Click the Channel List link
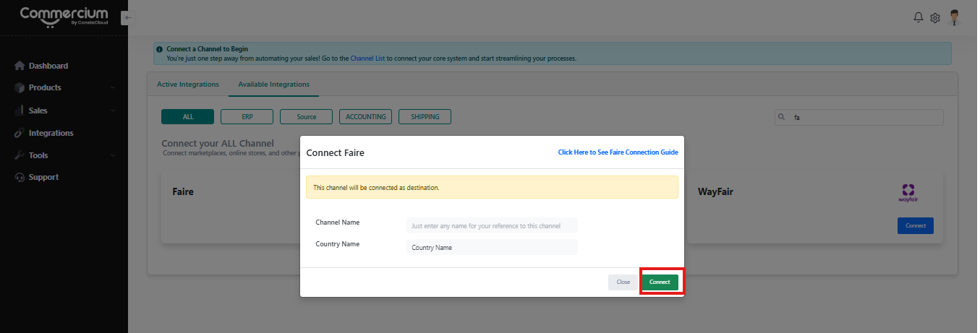 click(x=367, y=59)
